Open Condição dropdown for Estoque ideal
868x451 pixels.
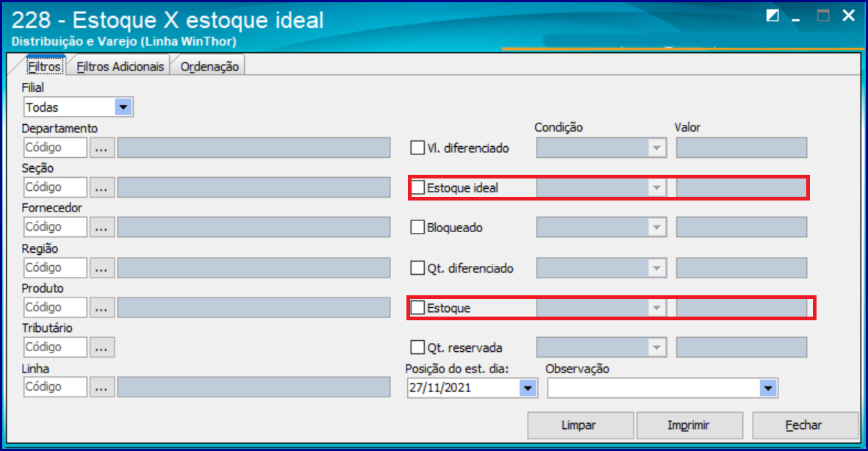656,187
